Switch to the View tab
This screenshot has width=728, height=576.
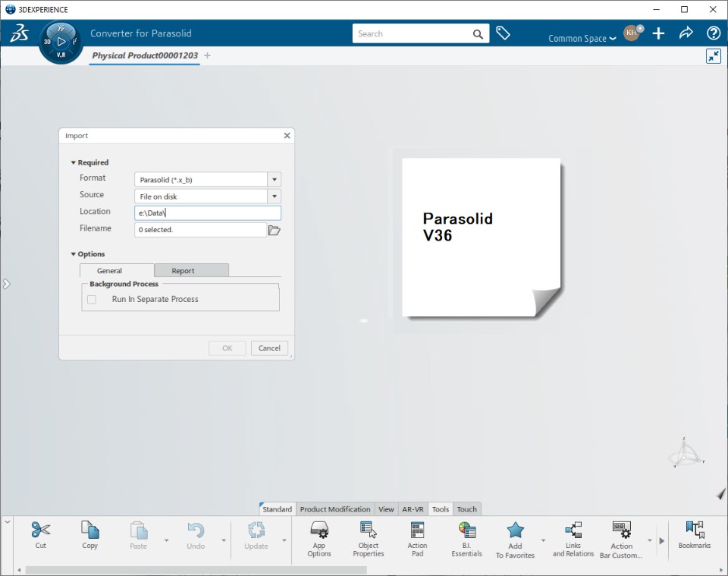[386, 509]
